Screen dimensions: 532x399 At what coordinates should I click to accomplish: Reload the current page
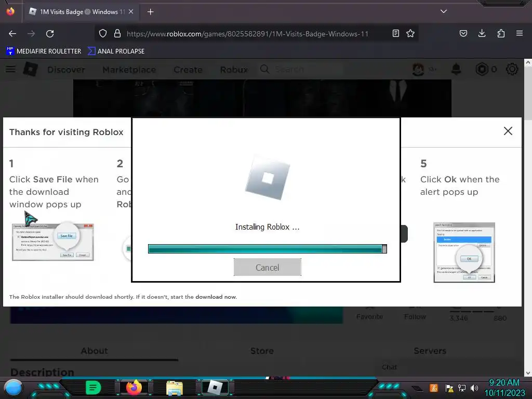tap(50, 34)
